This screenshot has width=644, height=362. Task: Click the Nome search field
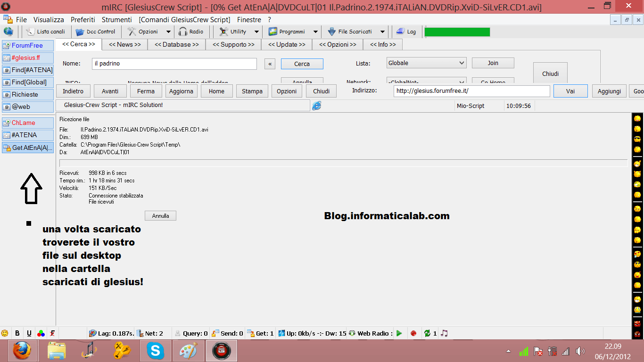(174, 64)
